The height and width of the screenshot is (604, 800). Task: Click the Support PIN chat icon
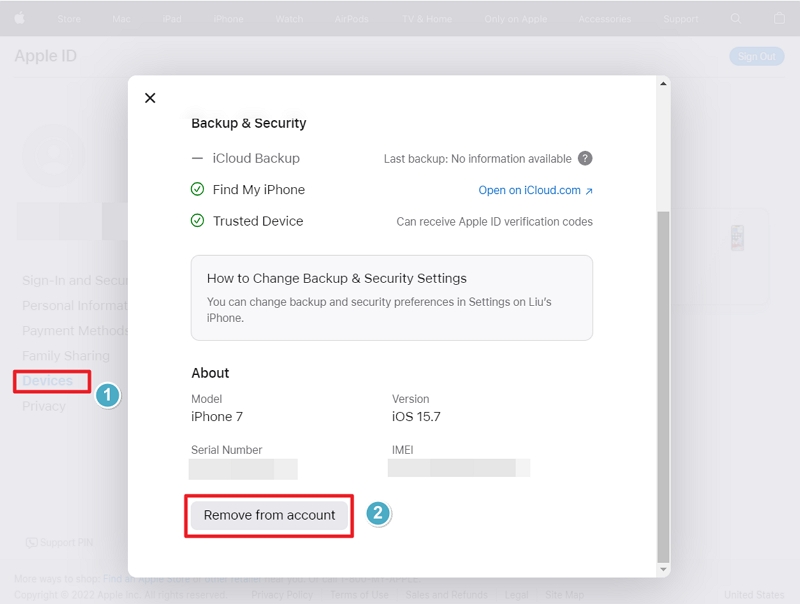coord(32,542)
